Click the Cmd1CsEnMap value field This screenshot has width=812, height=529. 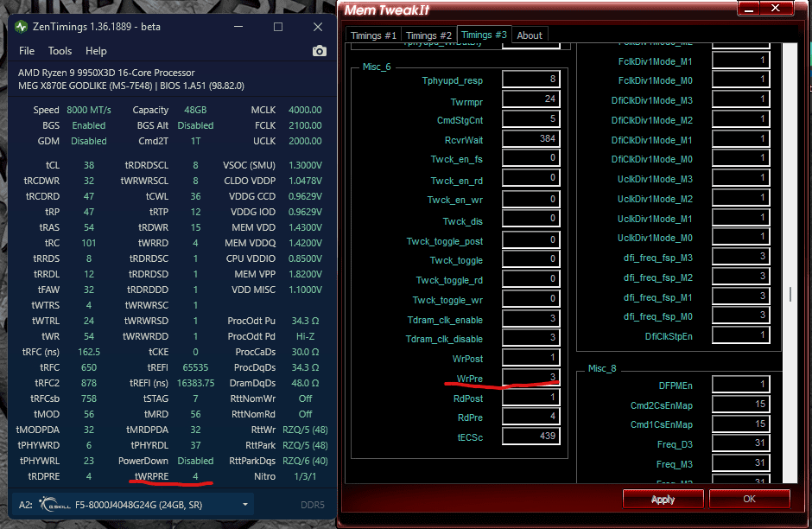click(x=741, y=424)
